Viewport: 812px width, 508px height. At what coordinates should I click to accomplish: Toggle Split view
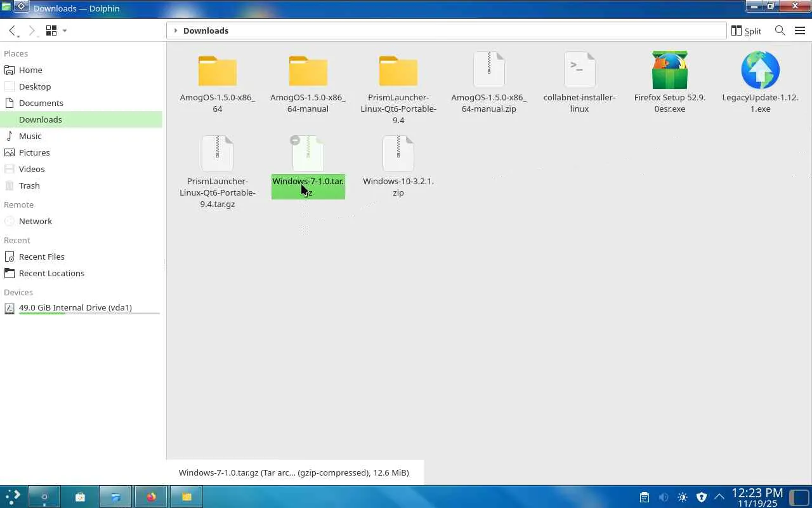coord(746,30)
